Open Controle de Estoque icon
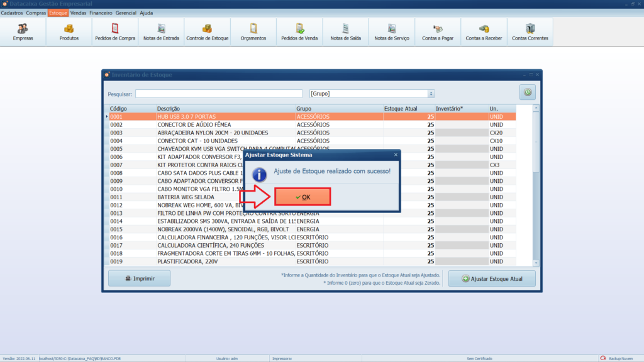 point(207,32)
